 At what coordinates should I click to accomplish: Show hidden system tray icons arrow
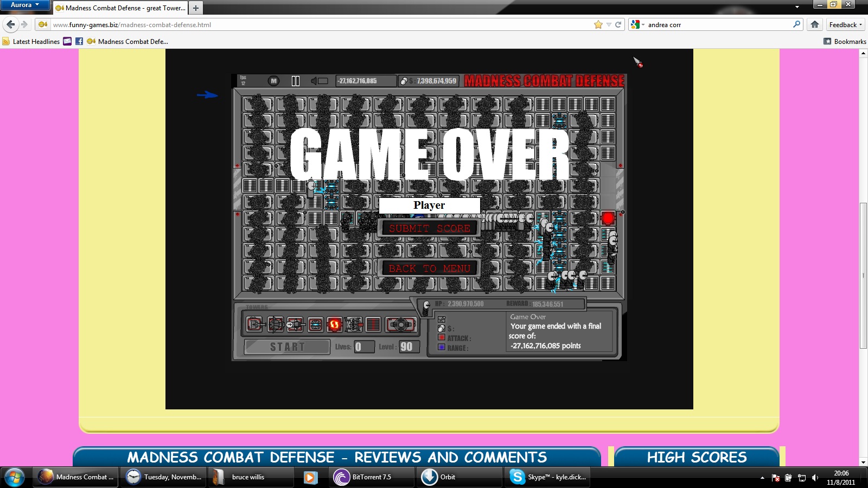click(x=762, y=478)
